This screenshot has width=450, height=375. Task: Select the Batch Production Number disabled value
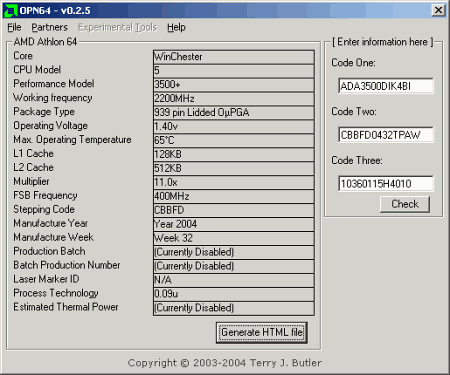coord(234,267)
